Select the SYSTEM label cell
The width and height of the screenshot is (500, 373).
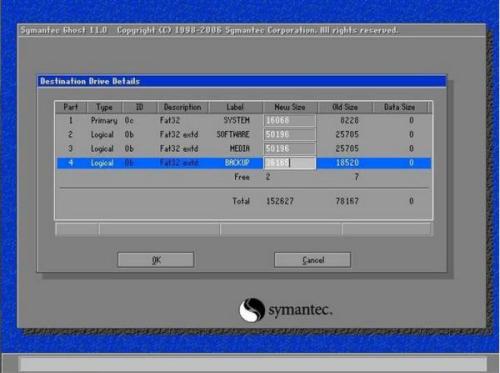[236, 120]
